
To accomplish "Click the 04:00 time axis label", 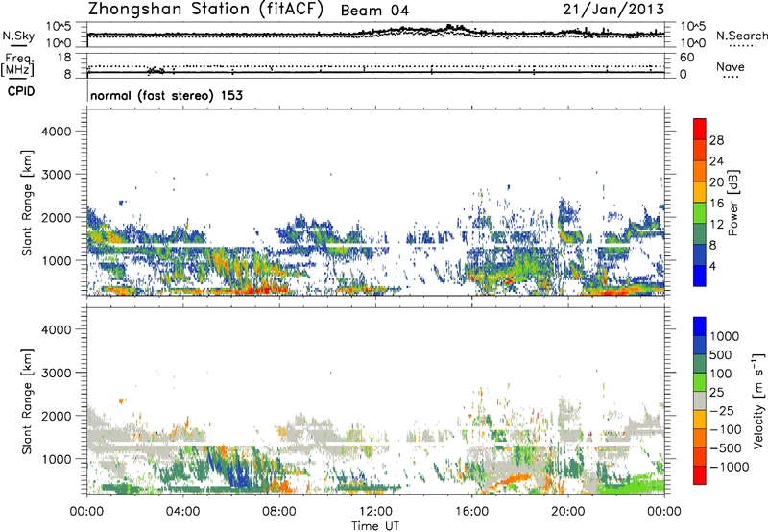I will pos(182,512).
